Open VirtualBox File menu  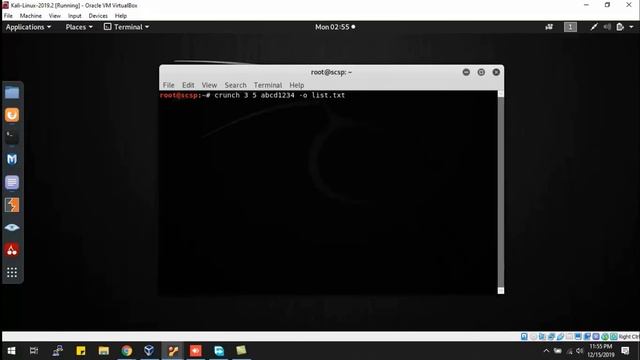coord(8,16)
